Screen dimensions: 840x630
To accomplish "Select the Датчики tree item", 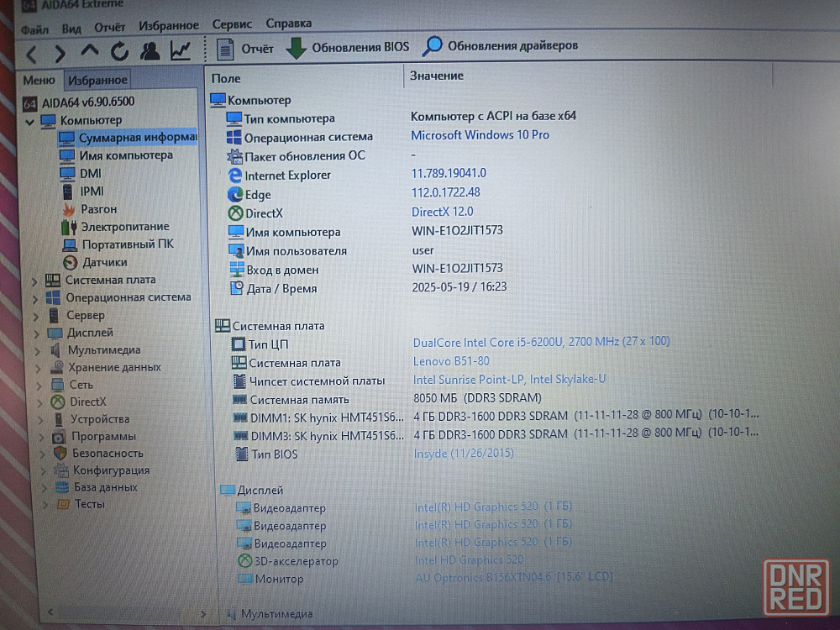I will coord(96,262).
